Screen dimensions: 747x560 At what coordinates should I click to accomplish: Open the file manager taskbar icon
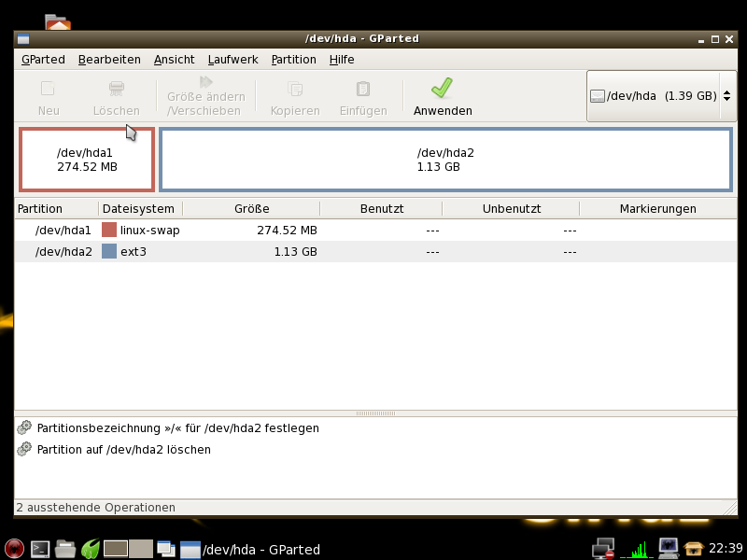click(65, 549)
